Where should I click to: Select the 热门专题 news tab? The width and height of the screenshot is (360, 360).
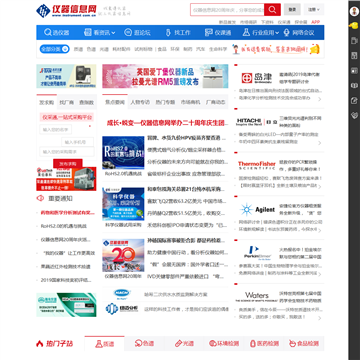click(165, 102)
